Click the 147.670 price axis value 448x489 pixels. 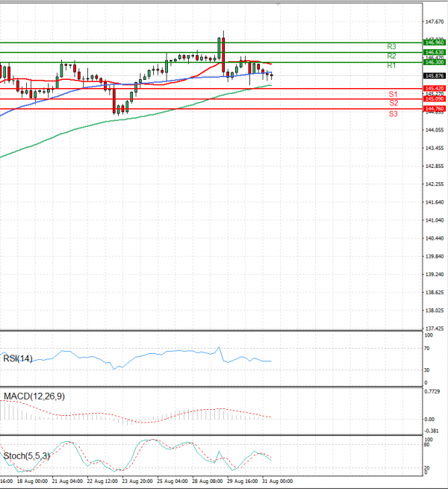pos(435,22)
